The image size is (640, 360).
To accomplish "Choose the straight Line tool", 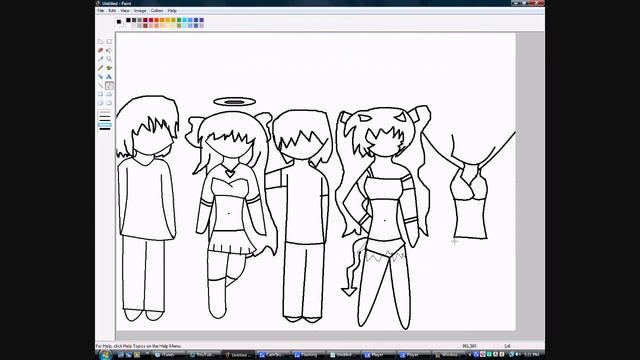I will pyautogui.click(x=100, y=86).
